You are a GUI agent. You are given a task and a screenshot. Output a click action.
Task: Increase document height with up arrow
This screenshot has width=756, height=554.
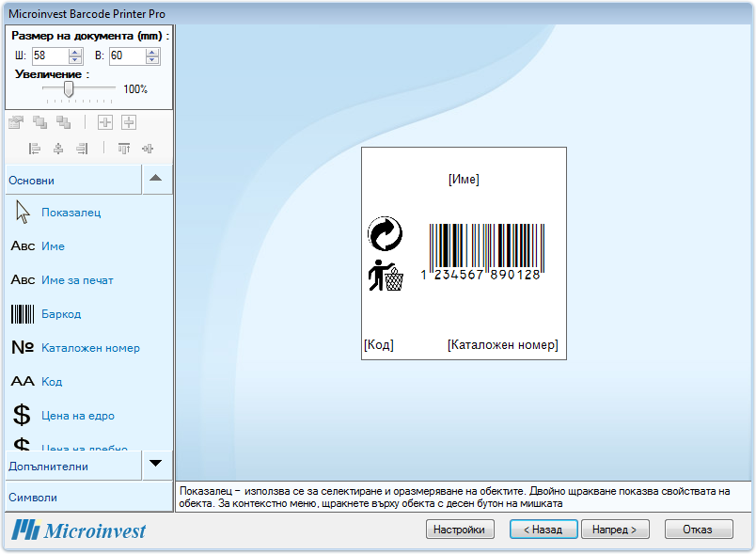click(x=152, y=52)
